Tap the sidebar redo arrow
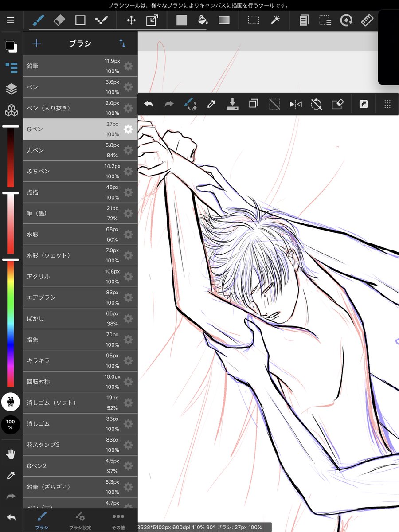The height and width of the screenshot is (532, 399). [11, 496]
